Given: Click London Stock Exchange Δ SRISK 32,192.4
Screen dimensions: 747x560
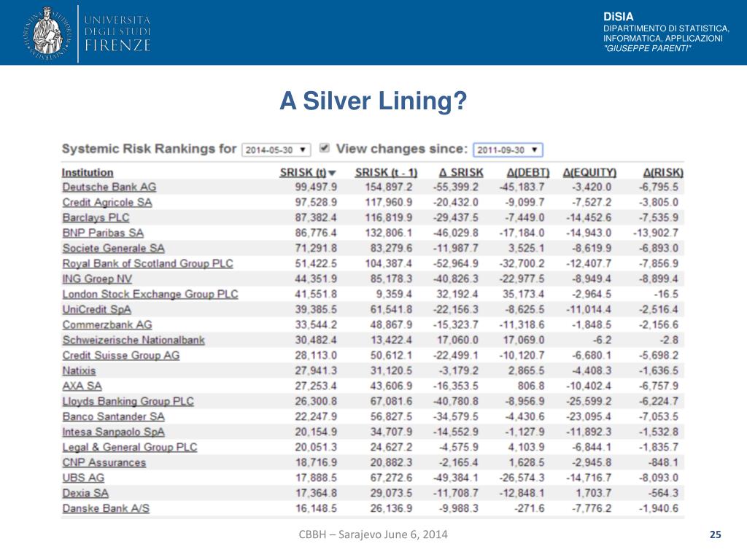Looking at the screenshot, I should pyautogui.click(x=457, y=294).
